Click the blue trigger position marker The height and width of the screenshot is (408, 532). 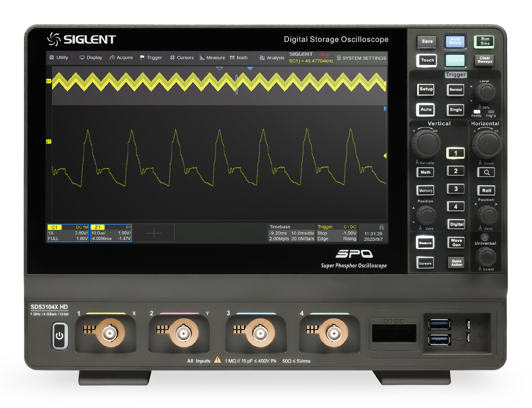(x=250, y=68)
